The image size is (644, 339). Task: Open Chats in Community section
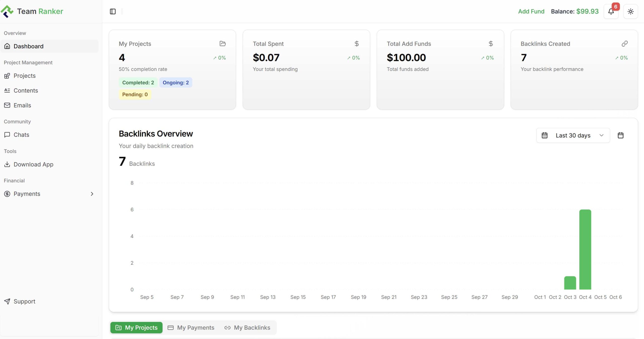click(x=21, y=135)
